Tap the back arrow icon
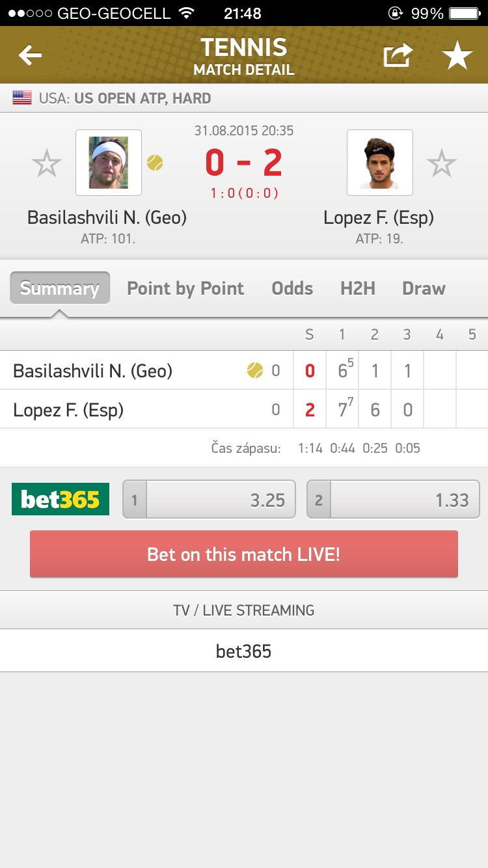Image resolution: width=488 pixels, height=868 pixels. (31, 56)
